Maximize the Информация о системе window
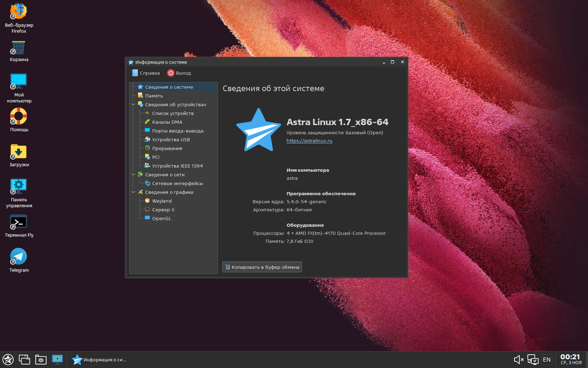The width and height of the screenshot is (588, 368). [x=392, y=62]
